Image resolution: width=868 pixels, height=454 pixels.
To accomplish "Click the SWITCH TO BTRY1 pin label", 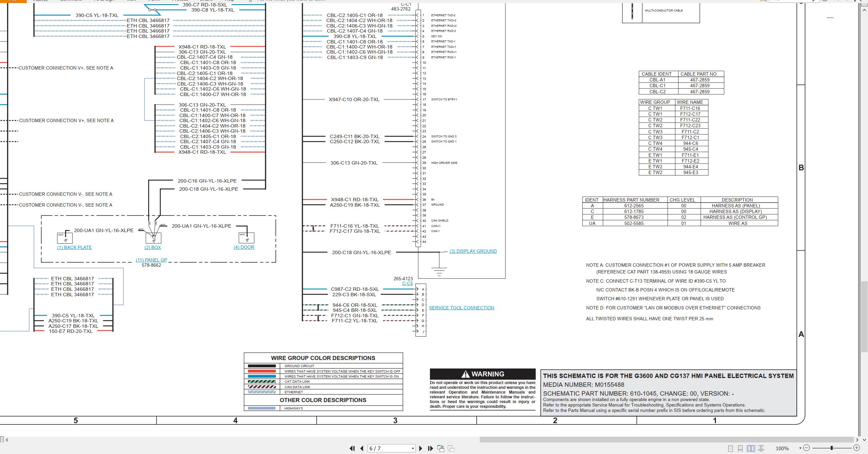I will point(444,99).
